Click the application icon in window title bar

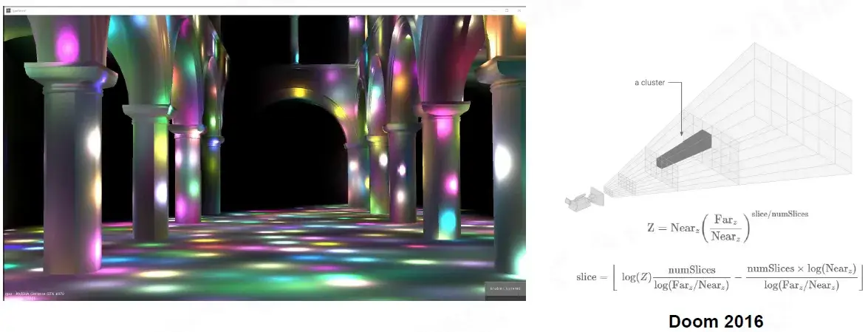pos(8,10)
